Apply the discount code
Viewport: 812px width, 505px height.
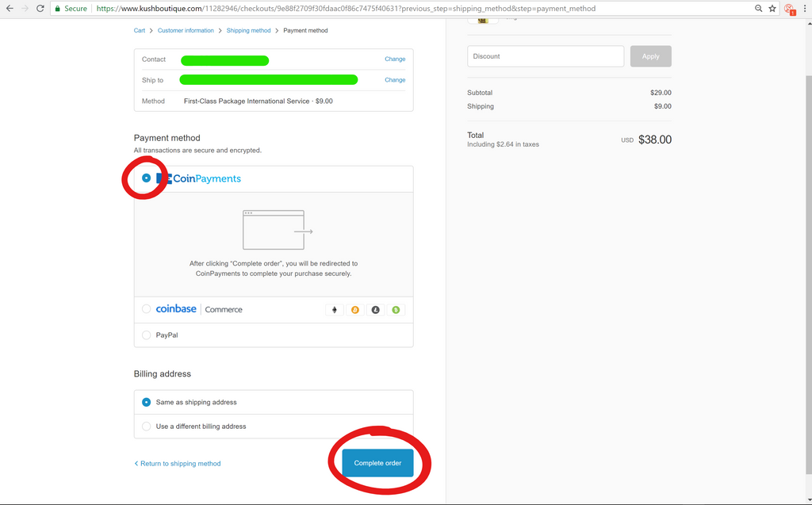click(650, 56)
